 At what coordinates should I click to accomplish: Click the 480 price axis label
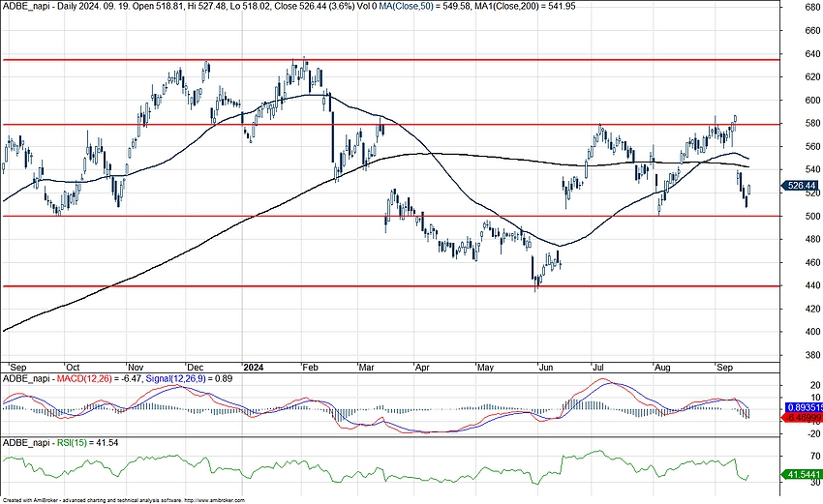point(812,239)
